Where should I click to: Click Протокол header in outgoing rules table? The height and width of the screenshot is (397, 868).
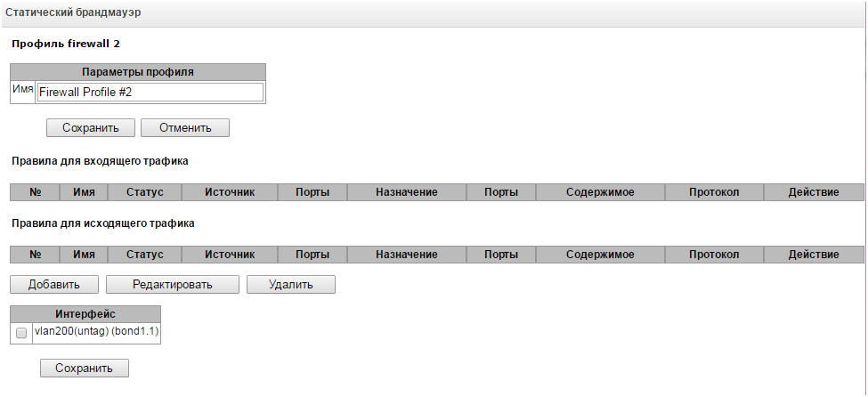[x=714, y=254]
